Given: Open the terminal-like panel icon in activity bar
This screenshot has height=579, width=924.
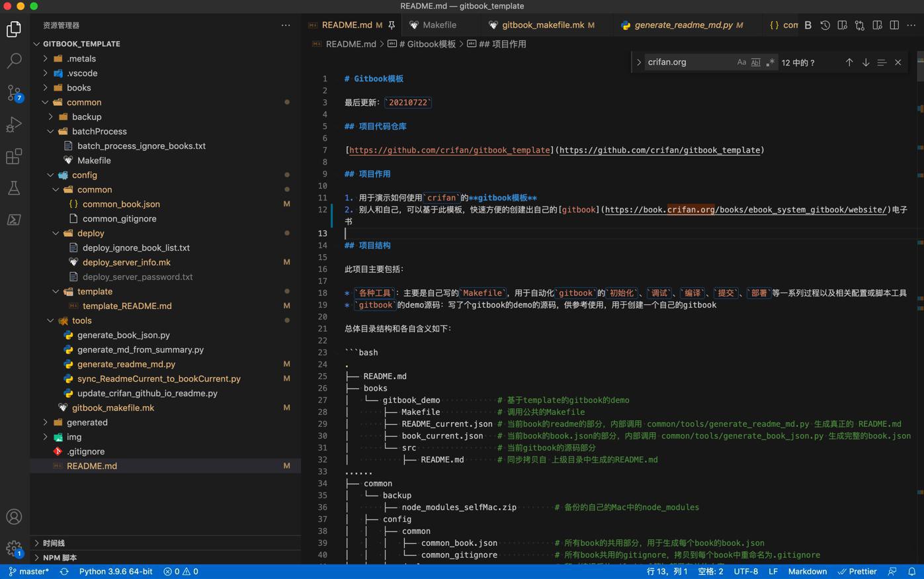Looking at the screenshot, I should (14, 220).
